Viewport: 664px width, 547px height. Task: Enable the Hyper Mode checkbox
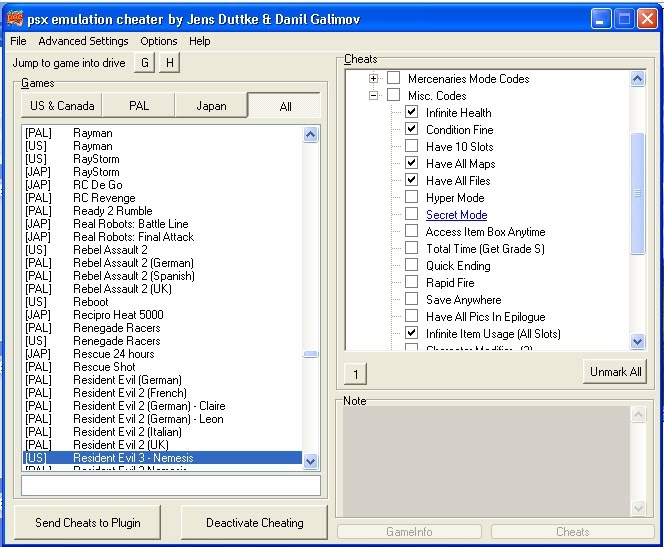click(411, 197)
